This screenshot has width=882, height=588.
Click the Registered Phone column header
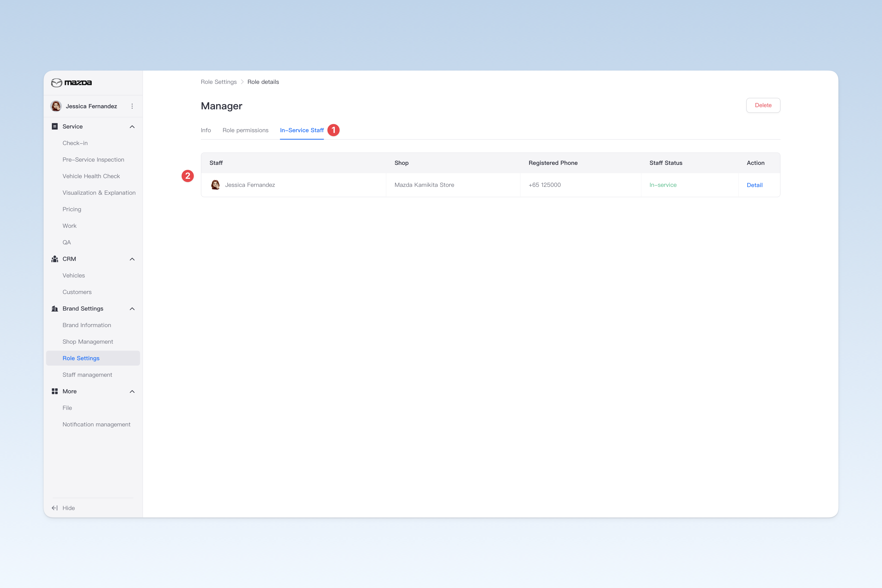(x=553, y=163)
